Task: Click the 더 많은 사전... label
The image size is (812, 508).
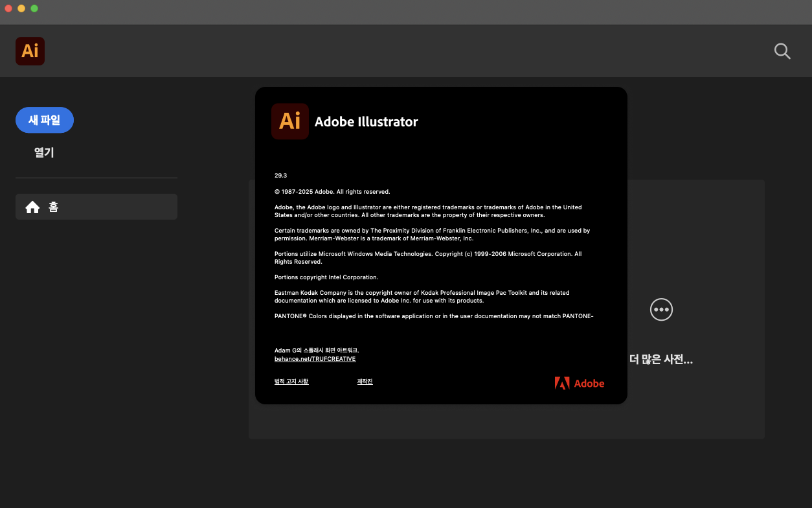Action: click(x=661, y=360)
